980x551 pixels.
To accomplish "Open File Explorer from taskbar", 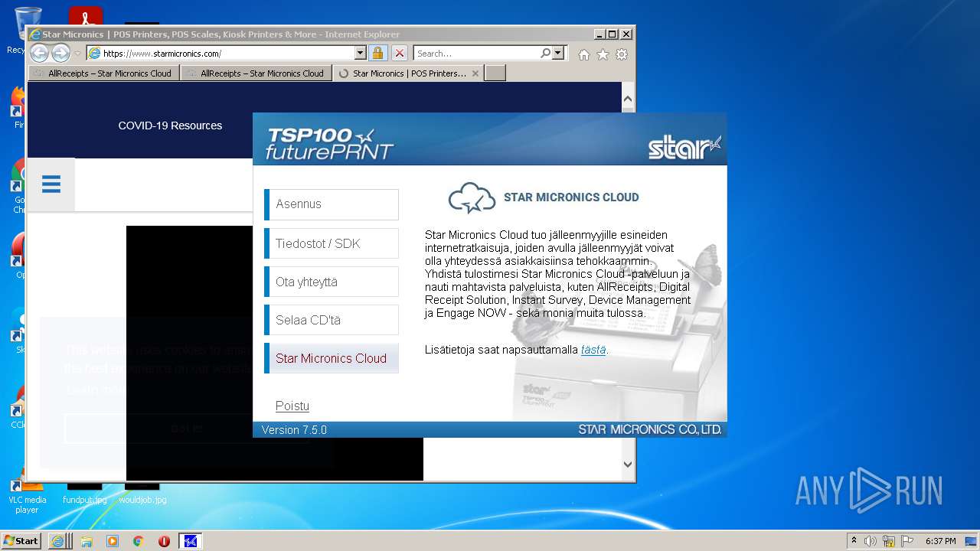I will click(87, 541).
